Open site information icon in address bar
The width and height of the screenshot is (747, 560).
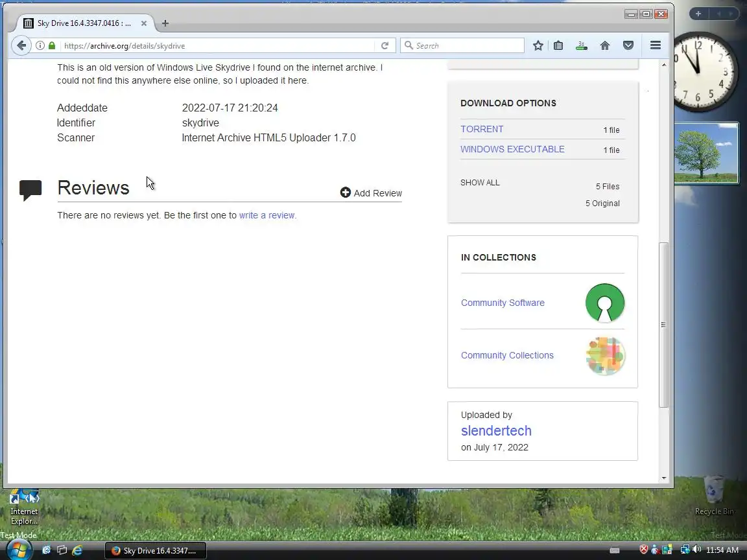(x=40, y=46)
